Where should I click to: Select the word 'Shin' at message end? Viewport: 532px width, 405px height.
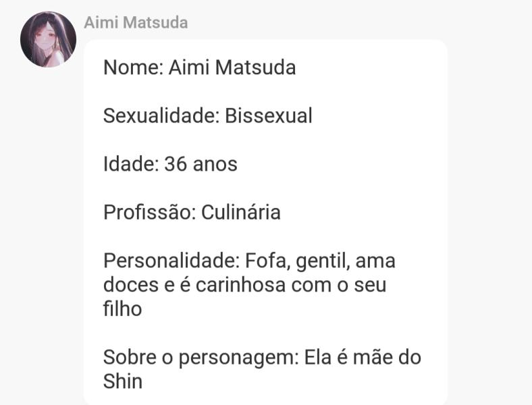click(123, 381)
